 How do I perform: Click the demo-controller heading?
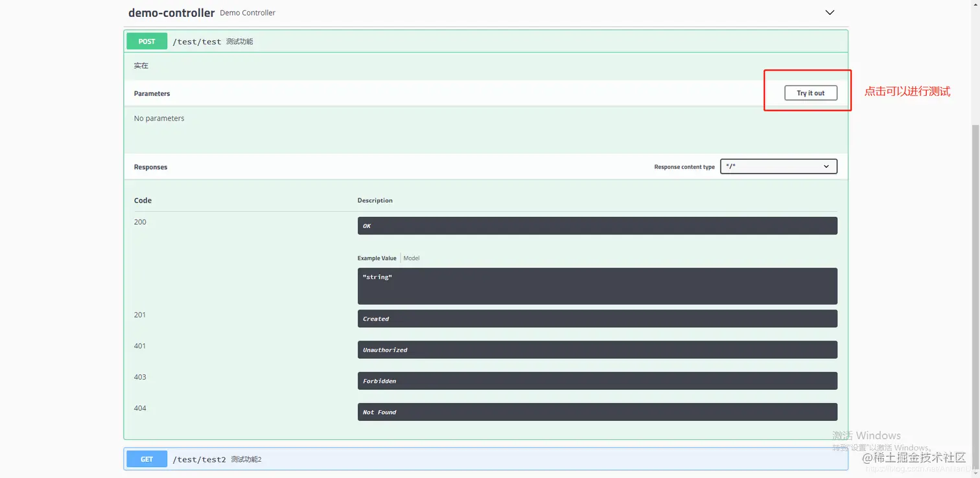click(x=171, y=12)
